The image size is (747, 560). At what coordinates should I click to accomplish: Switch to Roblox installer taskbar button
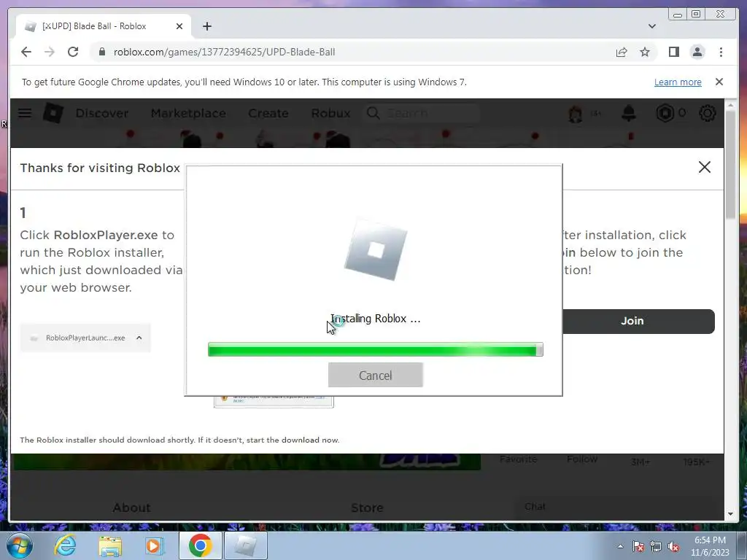point(246,545)
